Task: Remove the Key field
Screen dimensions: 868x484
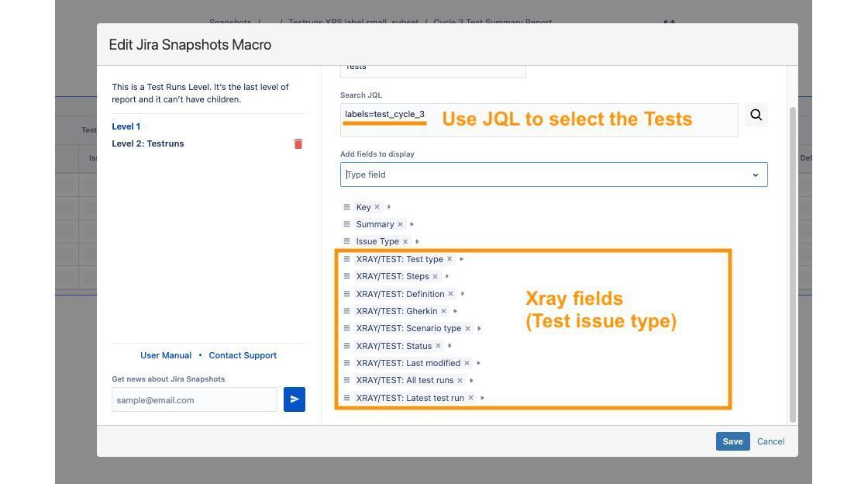Action: 377,207
